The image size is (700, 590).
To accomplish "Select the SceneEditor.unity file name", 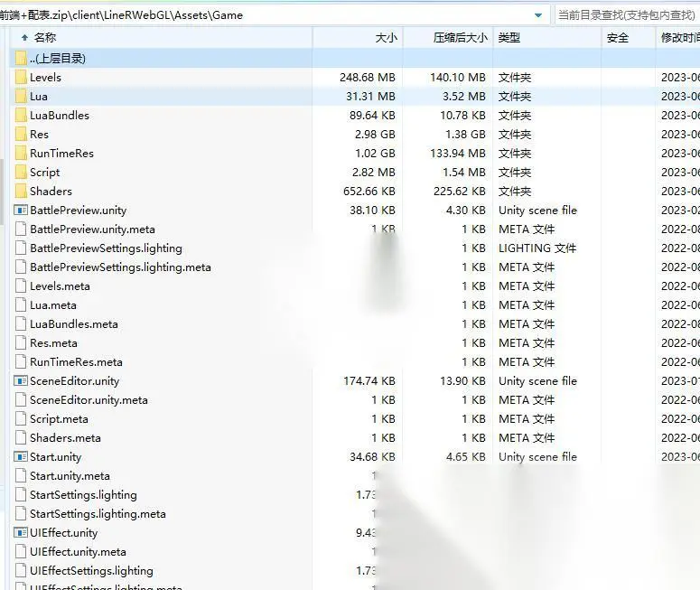I will pos(75,381).
